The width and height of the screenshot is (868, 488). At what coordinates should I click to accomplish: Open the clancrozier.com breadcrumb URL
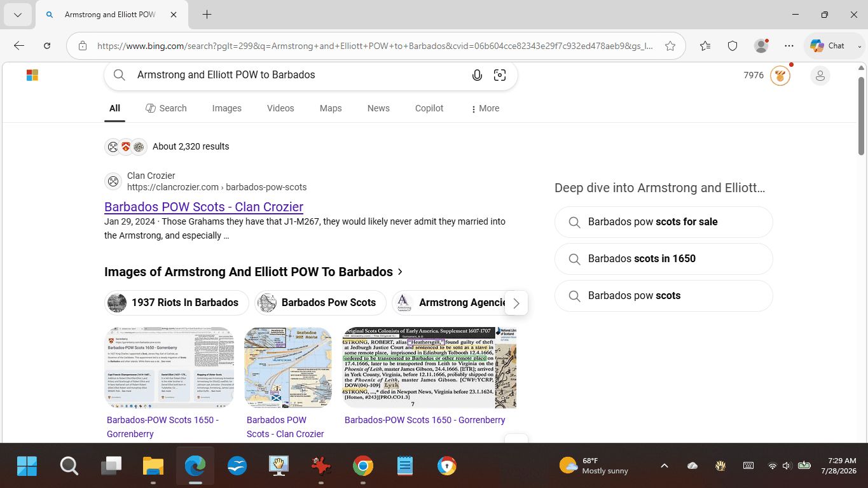pos(217,187)
